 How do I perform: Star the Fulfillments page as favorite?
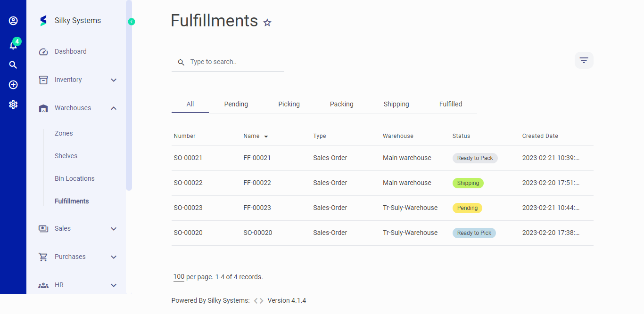267,22
